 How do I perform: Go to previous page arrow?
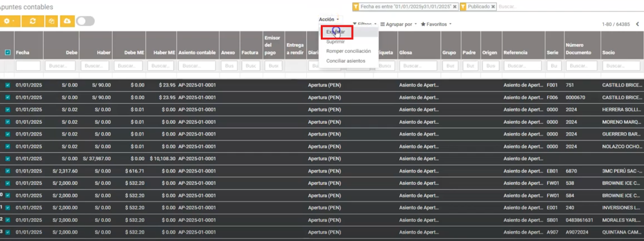coord(638,24)
